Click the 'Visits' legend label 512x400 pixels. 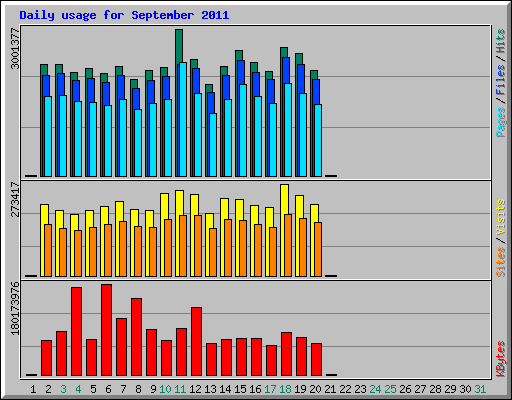(500, 218)
